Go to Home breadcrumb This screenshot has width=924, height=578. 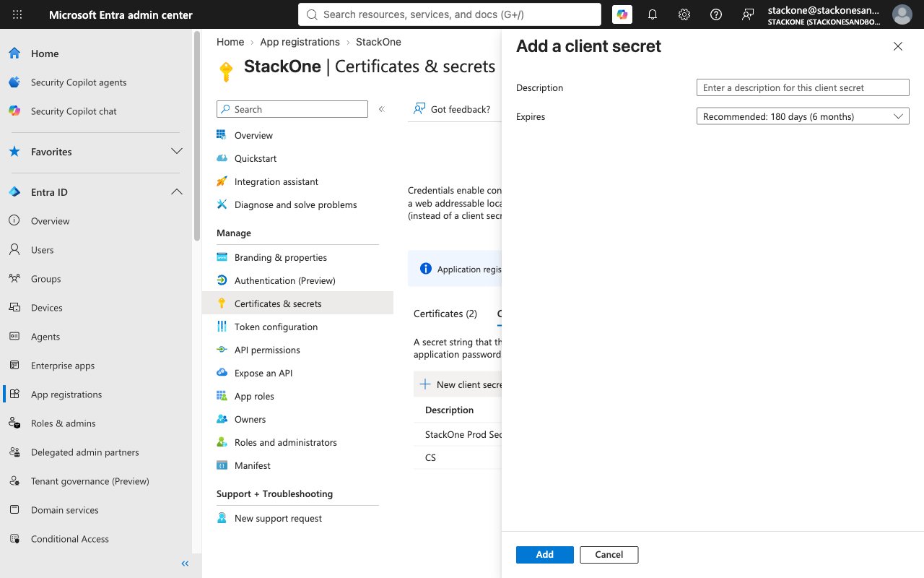pos(230,42)
